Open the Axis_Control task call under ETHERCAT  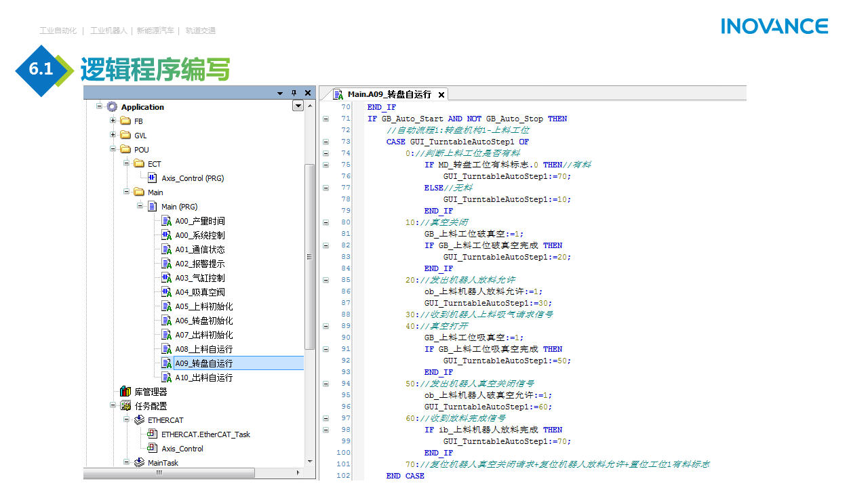tap(182, 448)
